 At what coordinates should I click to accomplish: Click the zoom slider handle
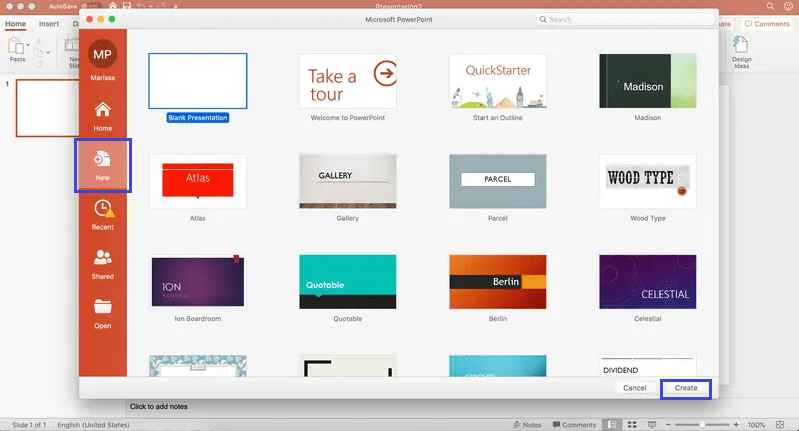(702, 424)
